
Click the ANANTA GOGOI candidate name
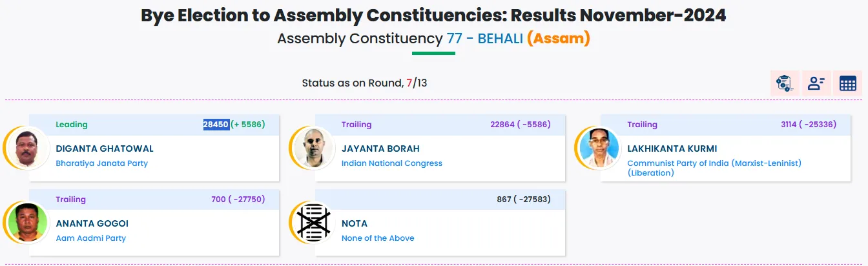[x=92, y=223]
